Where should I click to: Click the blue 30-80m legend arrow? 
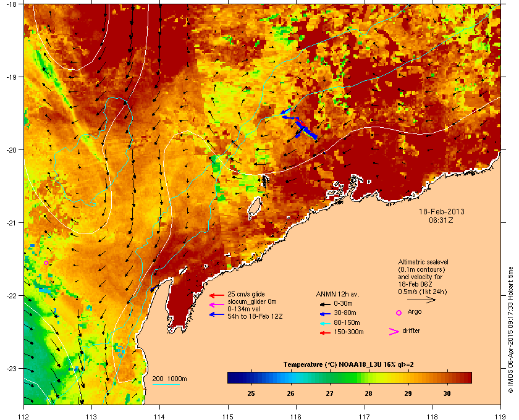tap(325, 313)
